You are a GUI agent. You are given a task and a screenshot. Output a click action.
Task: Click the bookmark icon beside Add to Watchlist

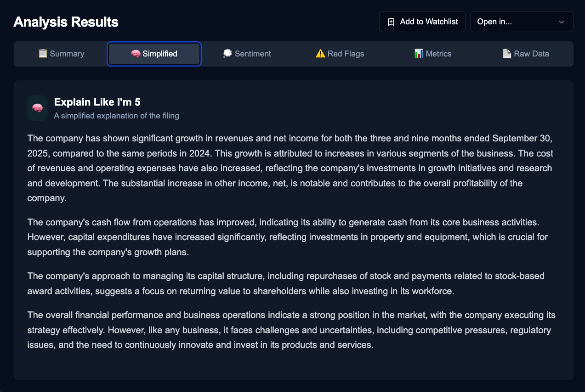pyautogui.click(x=391, y=22)
